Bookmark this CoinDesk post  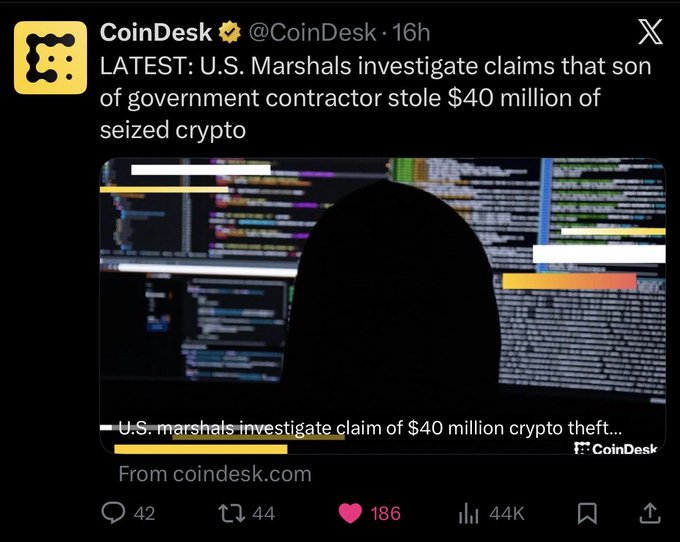tap(587, 513)
